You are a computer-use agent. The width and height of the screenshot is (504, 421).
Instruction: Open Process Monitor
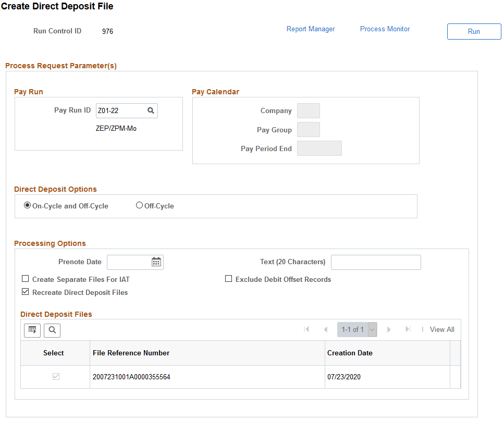(385, 29)
